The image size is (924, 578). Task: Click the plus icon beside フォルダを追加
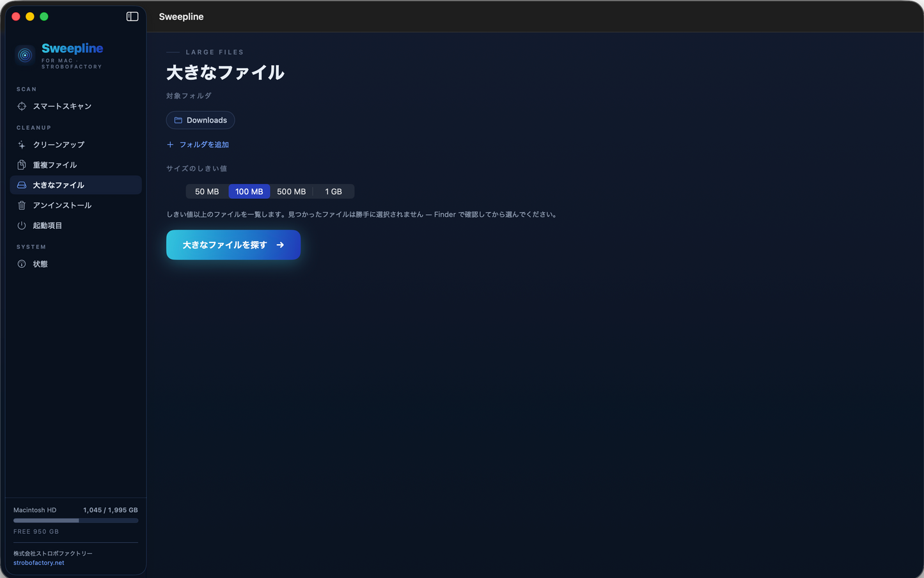coord(170,144)
